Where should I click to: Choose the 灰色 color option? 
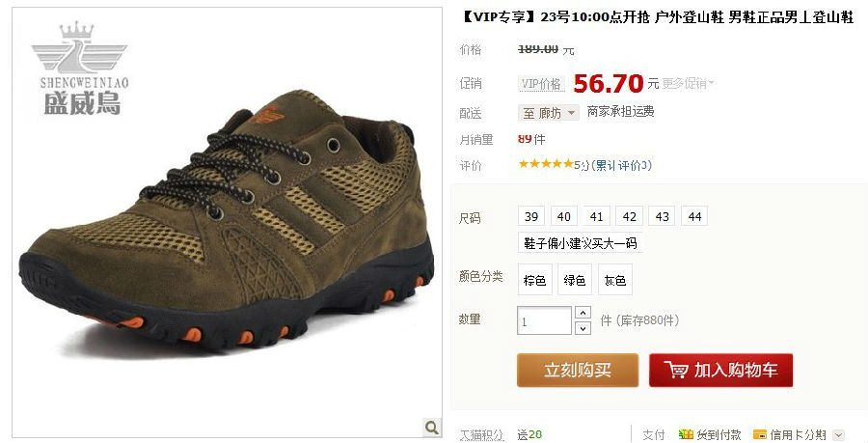[615, 280]
